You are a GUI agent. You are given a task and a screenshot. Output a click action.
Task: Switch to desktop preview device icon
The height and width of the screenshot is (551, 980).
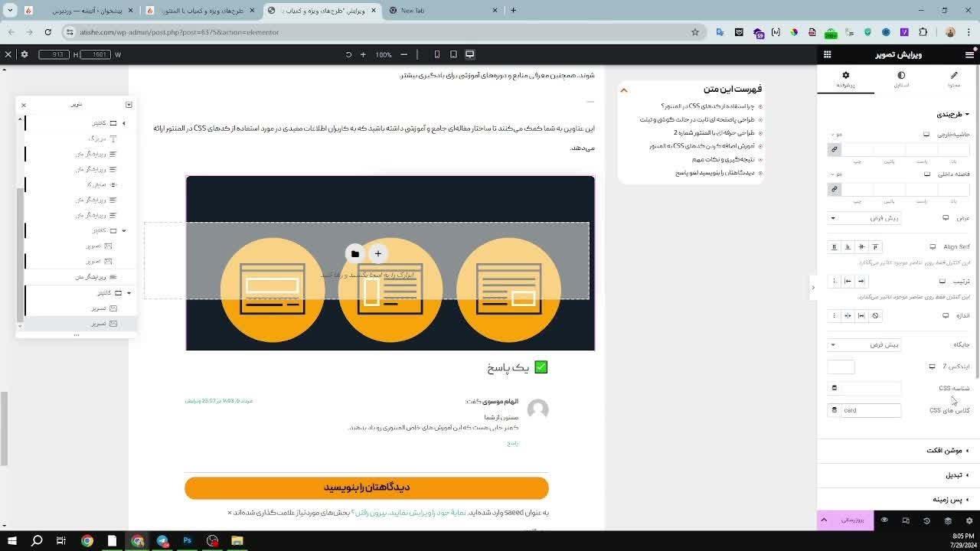click(x=470, y=54)
